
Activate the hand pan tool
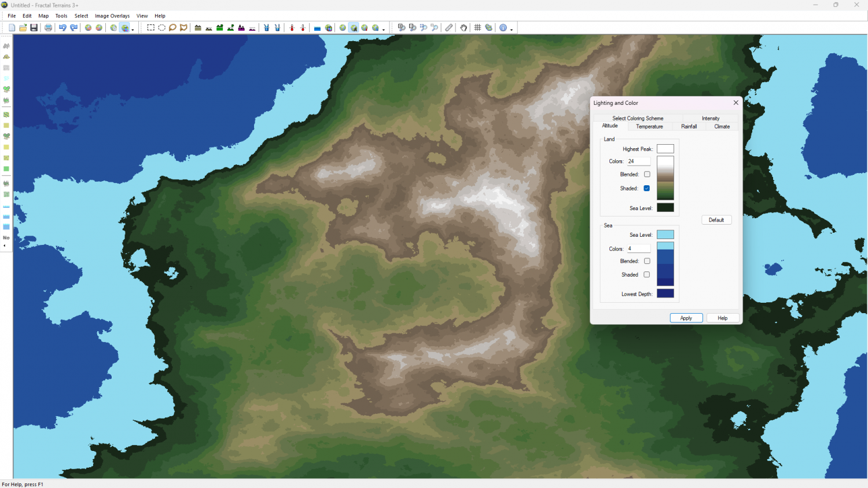(464, 28)
